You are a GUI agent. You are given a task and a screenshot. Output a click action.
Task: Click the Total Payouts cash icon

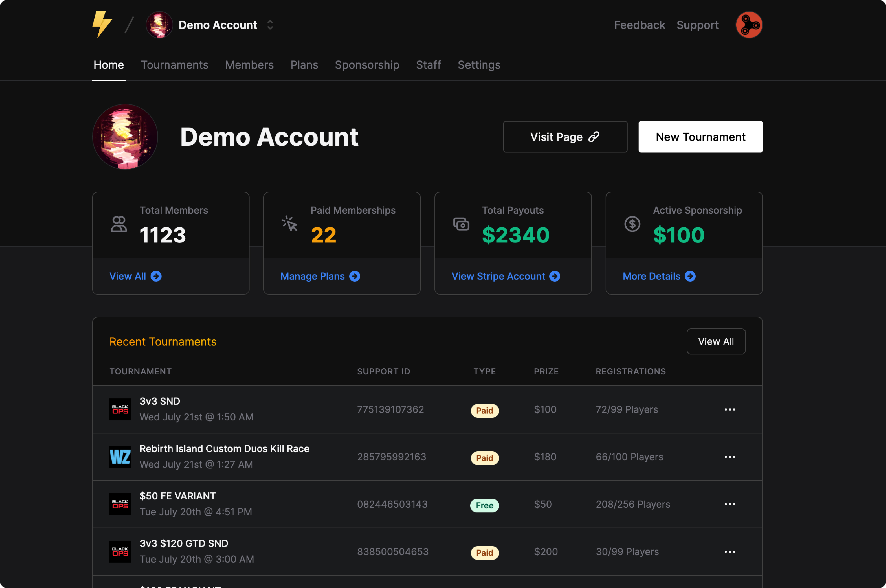click(461, 224)
